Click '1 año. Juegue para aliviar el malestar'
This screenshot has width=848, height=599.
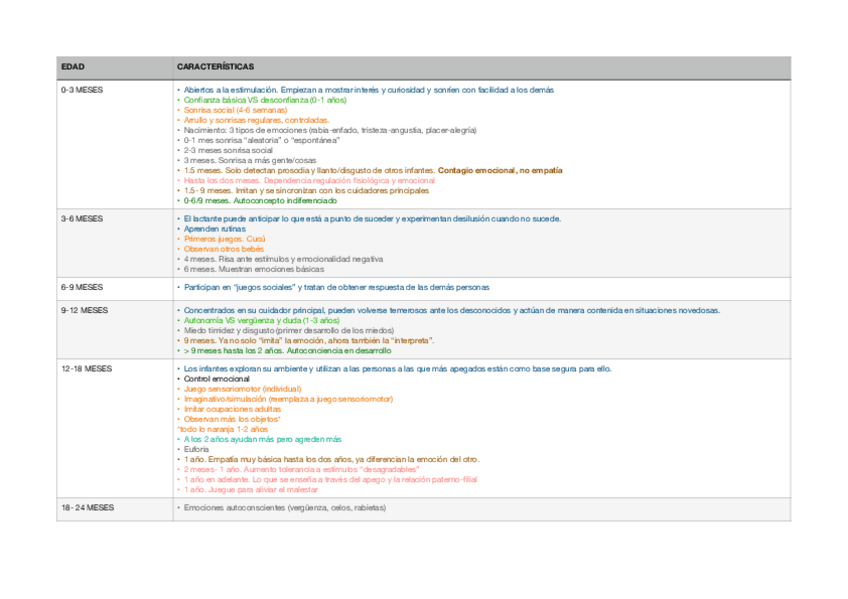click(x=250, y=490)
